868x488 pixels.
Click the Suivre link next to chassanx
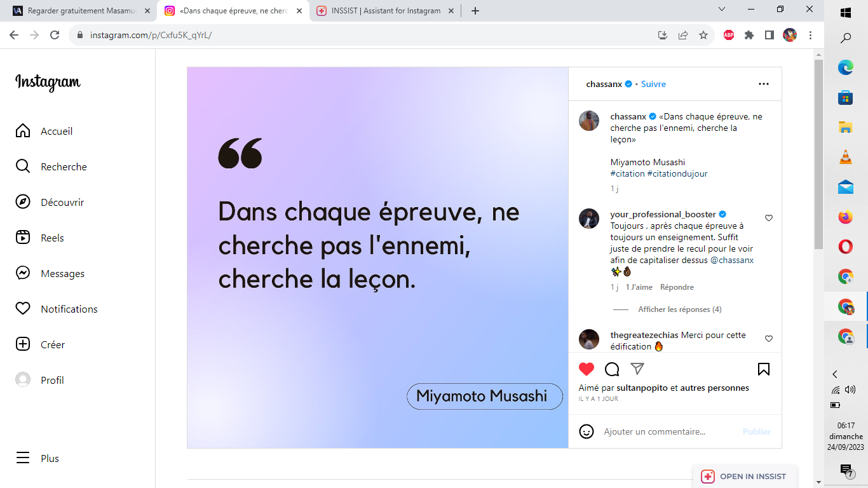click(x=653, y=84)
